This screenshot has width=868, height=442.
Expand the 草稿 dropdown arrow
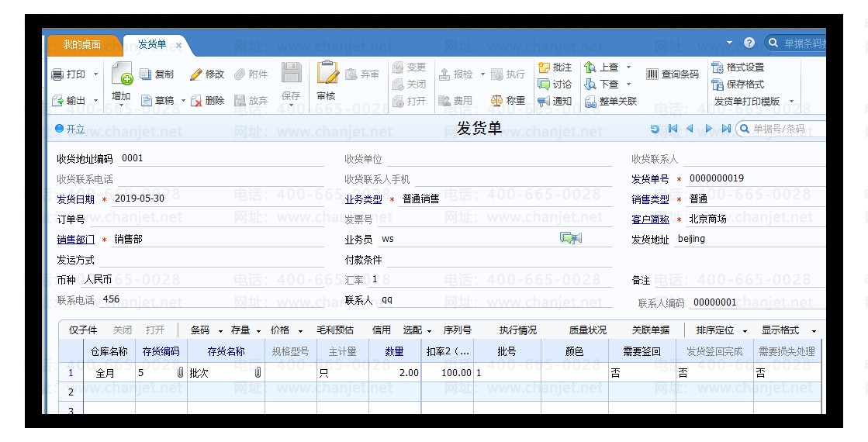tap(183, 102)
